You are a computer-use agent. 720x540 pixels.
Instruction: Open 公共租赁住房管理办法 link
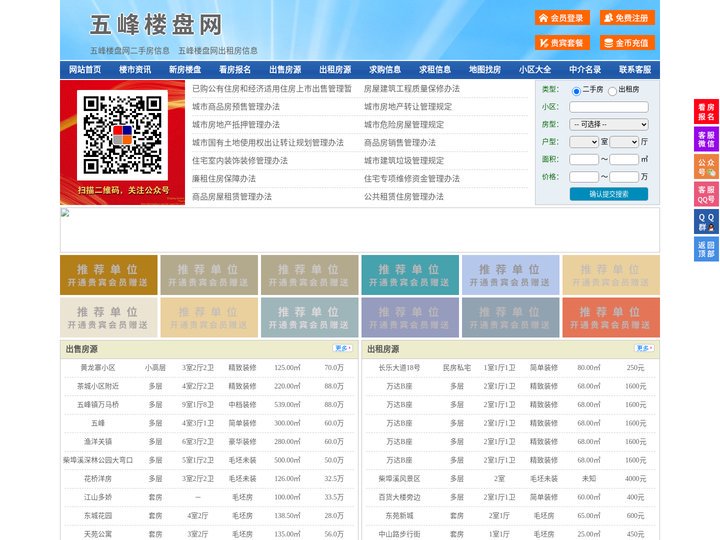pyautogui.click(x=404, y=197)
